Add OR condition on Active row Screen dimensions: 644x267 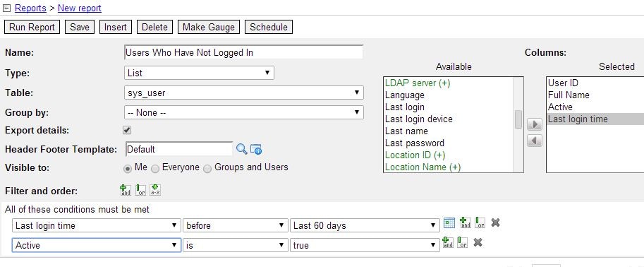tap(463, 242)
